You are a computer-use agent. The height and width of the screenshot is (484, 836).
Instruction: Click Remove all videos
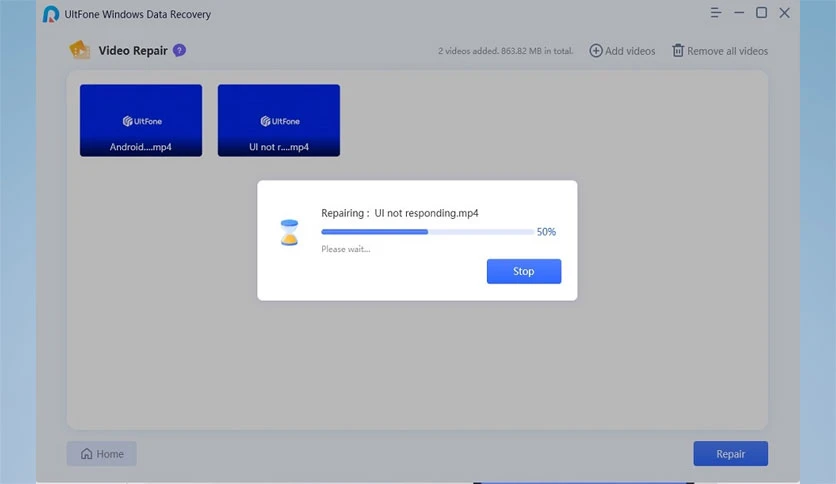click(720, 51)
